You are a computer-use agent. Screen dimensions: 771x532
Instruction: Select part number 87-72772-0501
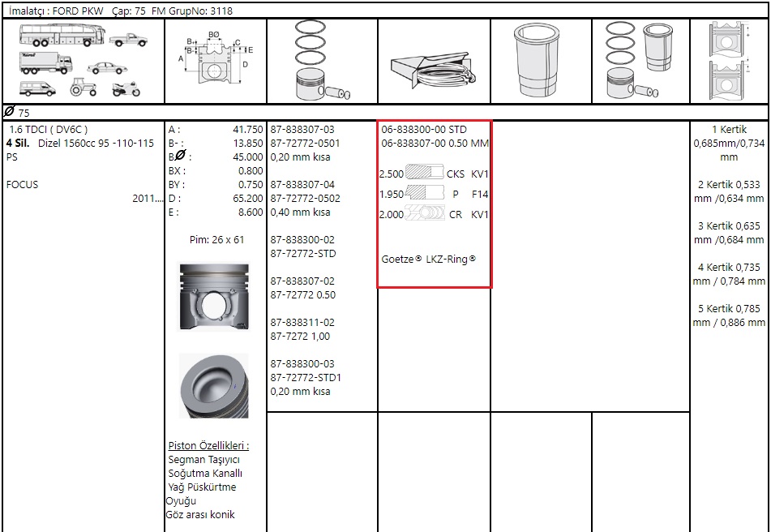pyautogui.click(x=305, y=144)
